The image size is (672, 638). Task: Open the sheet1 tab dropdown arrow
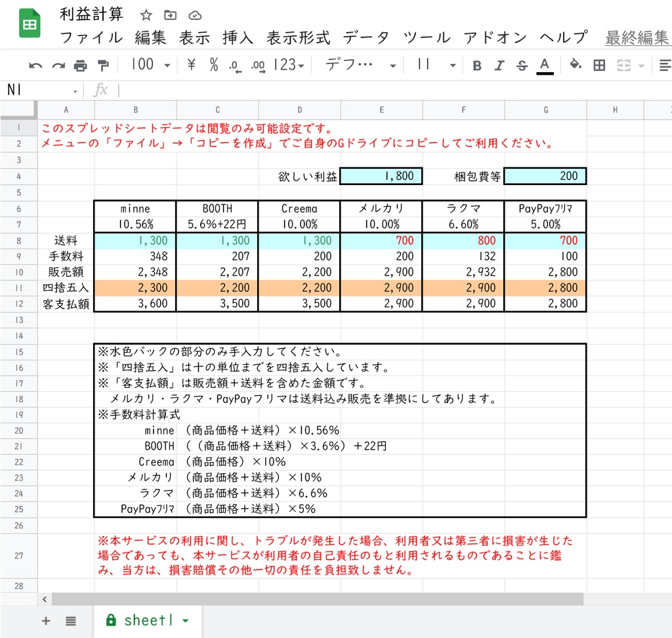186,620
